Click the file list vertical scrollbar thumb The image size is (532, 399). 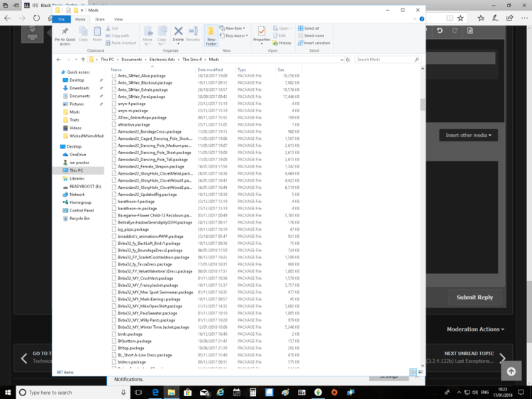tap(423, 104)
